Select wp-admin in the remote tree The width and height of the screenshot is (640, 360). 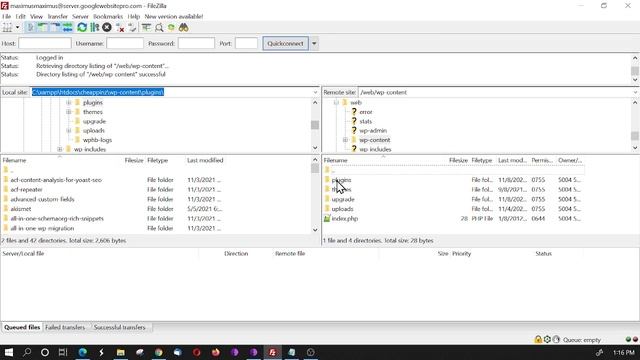click(373, 131)
